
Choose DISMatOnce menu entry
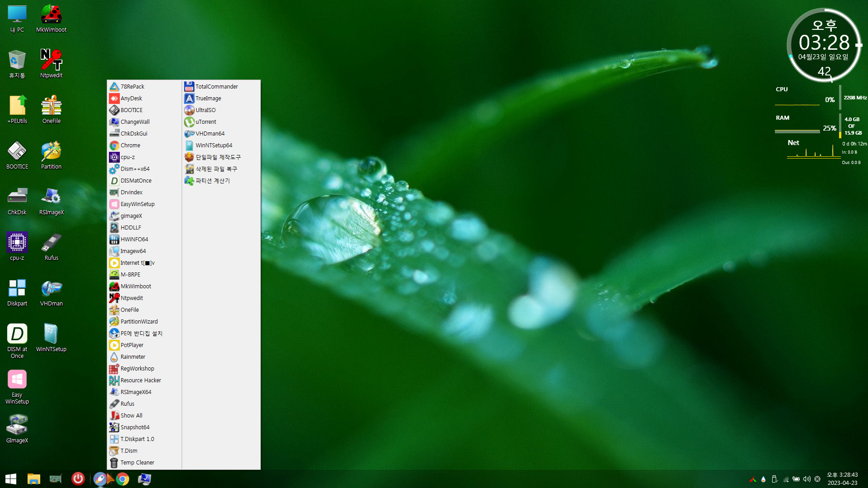[x=144, y=180]
